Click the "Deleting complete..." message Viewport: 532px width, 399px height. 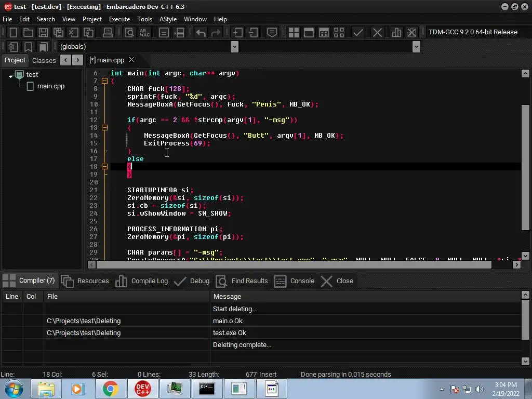pos(242,345)
